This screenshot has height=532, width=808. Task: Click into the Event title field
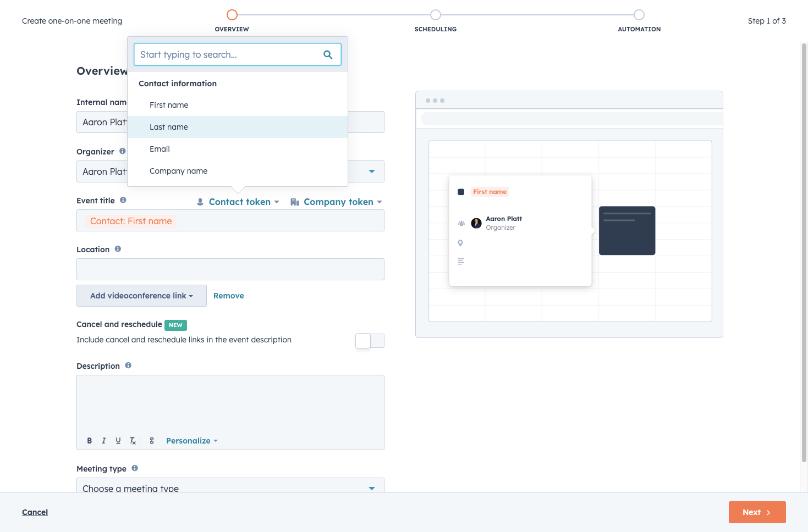point(230,221)
